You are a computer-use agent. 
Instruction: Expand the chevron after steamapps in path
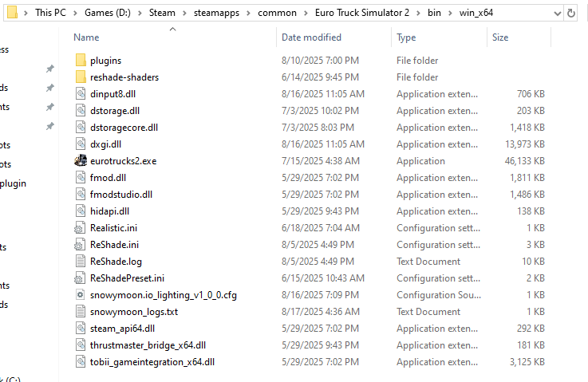coord(248,13)
